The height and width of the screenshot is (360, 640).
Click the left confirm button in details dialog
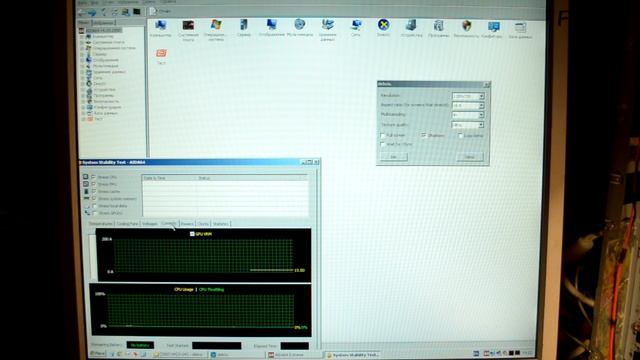coord(394,157)
